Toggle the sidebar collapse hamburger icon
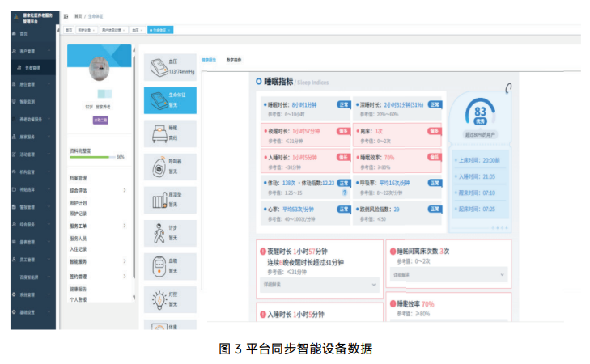Viewport: 590px width, 364px height. click(66, 15)
